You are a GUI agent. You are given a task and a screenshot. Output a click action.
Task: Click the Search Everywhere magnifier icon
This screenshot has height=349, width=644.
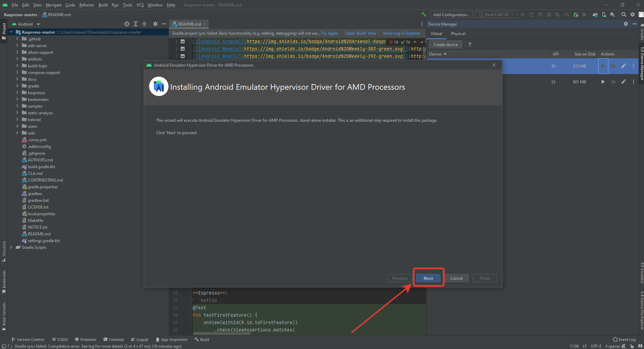point(624,14)
